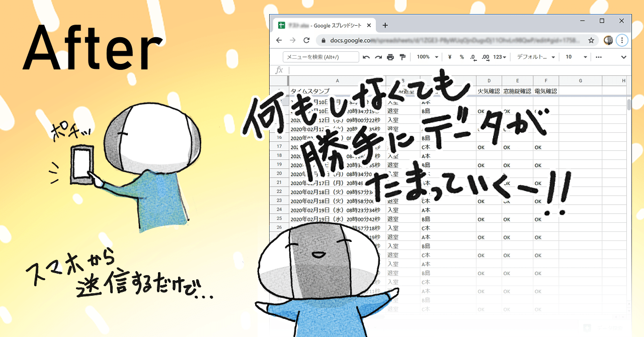Increase decimal places button
The height and width of the screenshot is (337, 644).
click(x=486, y=57)
